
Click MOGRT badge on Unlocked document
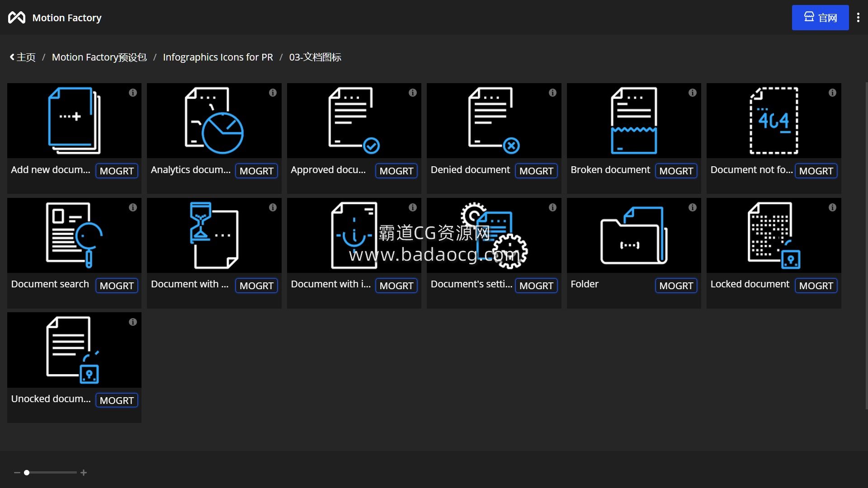pos(117,400)
